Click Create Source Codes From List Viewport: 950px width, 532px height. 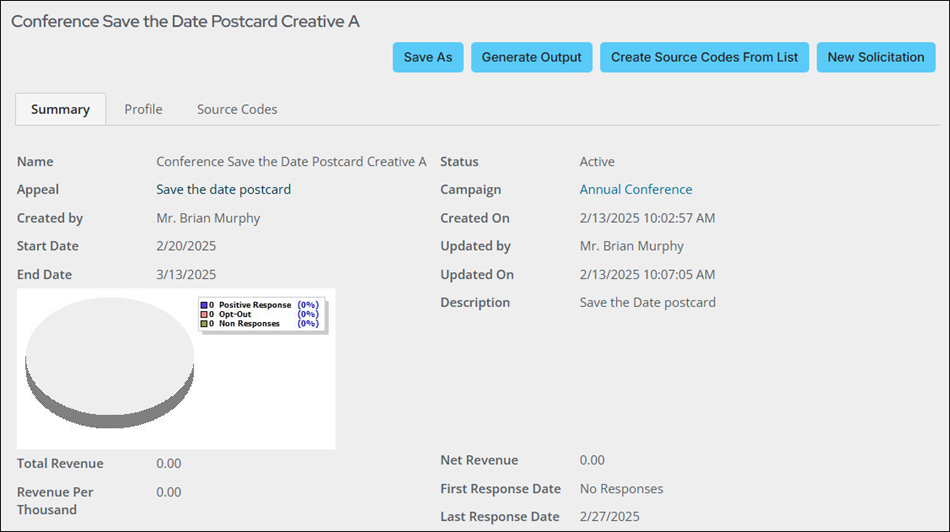pyautogui.click(x=704, y=57)
